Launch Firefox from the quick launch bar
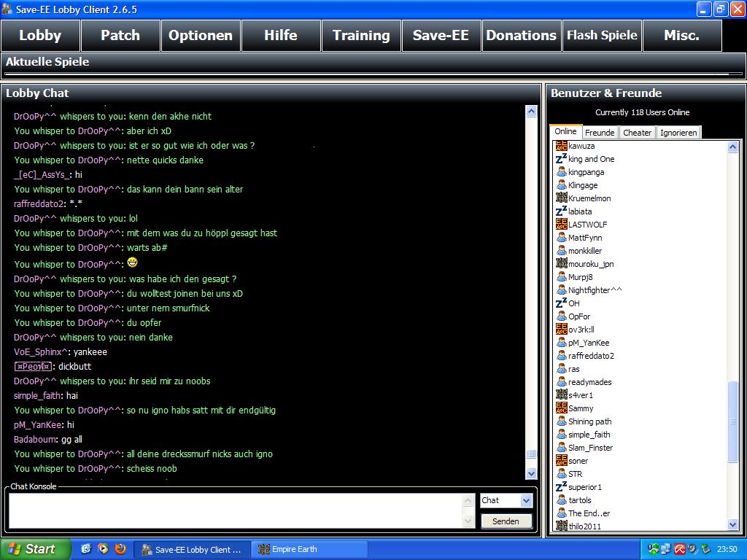Image resolution: width=747 pixels, height=560 pixels. coord(120,549)
